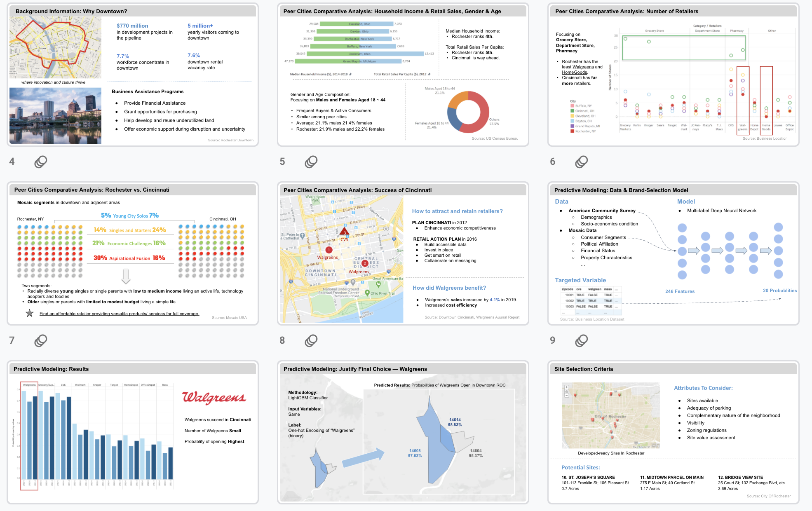Select the 'Background Information: Why Downtown?' slide
This screenshot has width=812, height=511.
coord(133,75)
